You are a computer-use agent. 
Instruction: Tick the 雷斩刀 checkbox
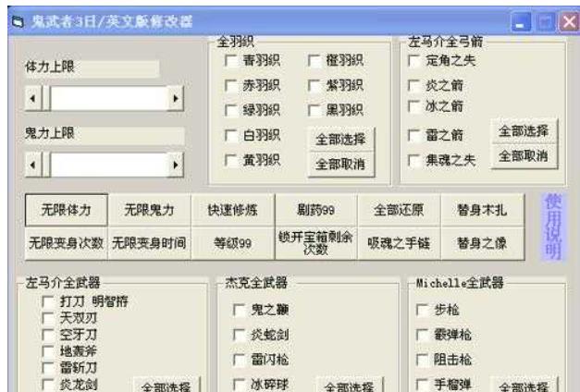[48, 368]
